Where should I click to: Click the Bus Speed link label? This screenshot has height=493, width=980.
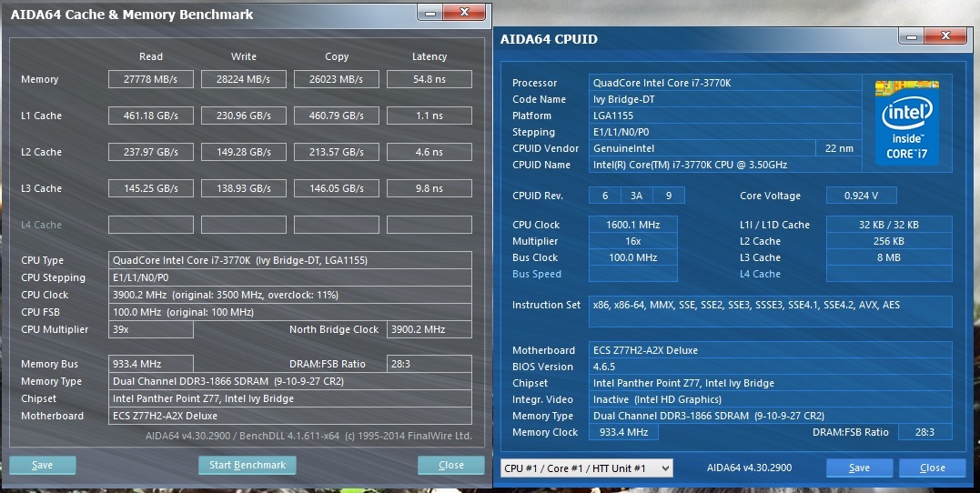click(537, 274)
